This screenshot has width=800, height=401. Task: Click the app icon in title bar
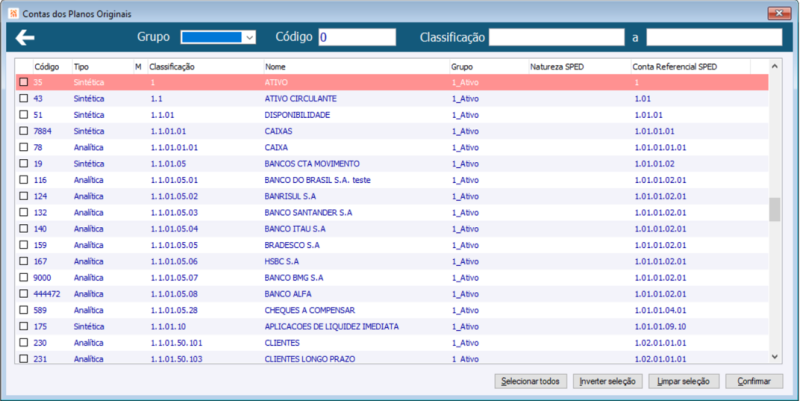pyautogui.click(x=14, y=14)
